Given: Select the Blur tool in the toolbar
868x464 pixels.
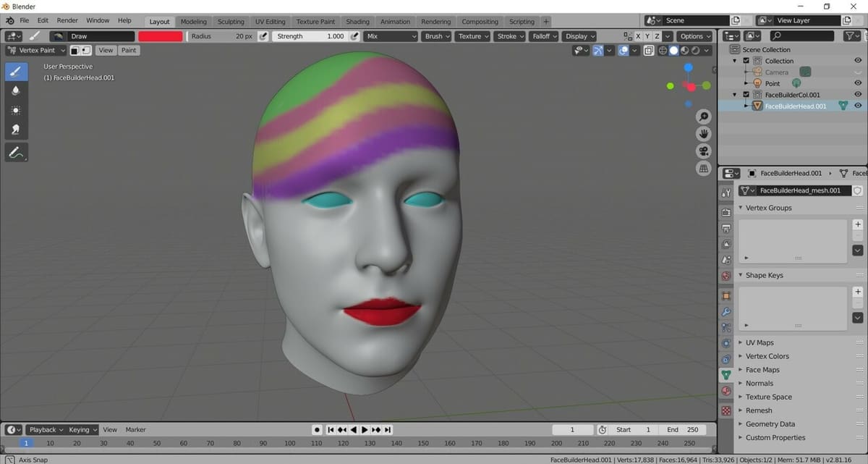Looking at the screenshot, I should pyautogui.click(x=16, y=90).
